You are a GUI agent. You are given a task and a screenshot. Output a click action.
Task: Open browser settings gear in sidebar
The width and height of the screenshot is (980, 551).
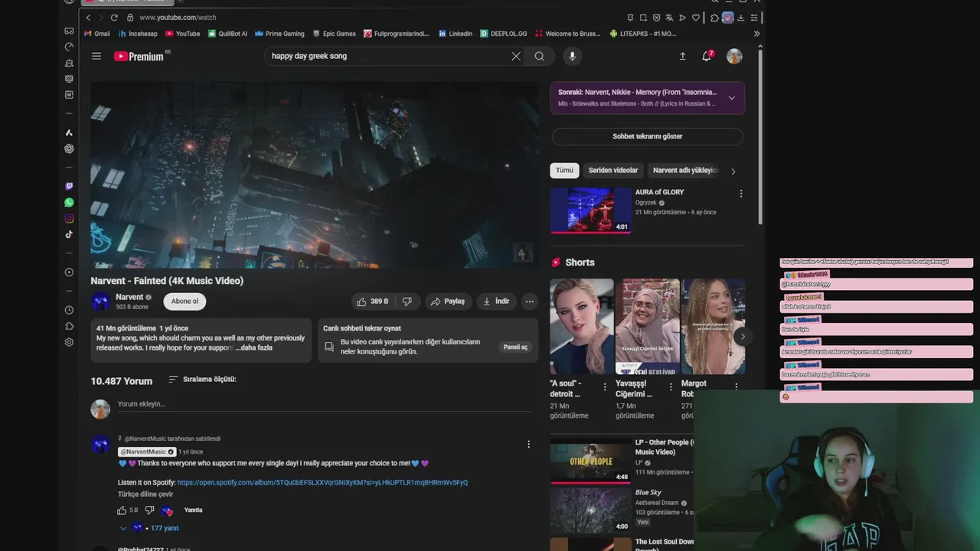click(x=69, y=342)
